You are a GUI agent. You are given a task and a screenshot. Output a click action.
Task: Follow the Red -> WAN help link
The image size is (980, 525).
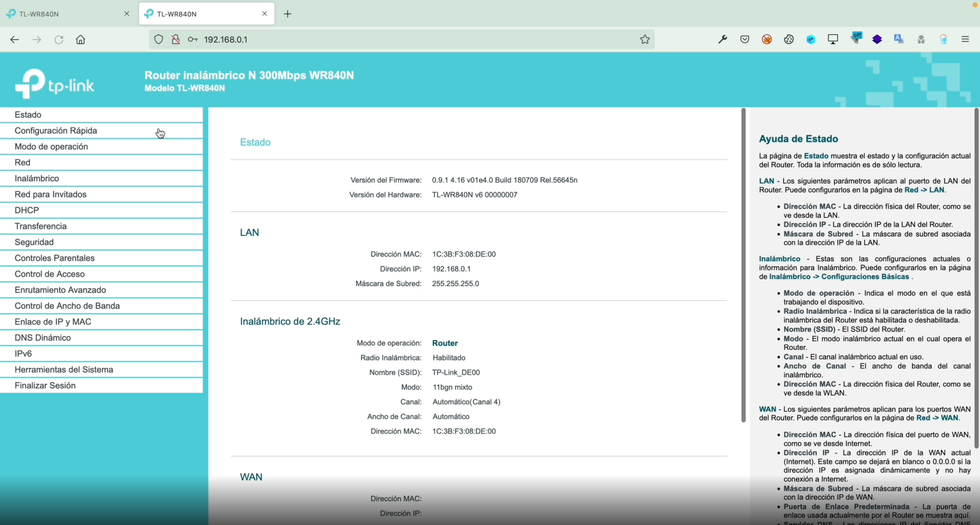937,418
